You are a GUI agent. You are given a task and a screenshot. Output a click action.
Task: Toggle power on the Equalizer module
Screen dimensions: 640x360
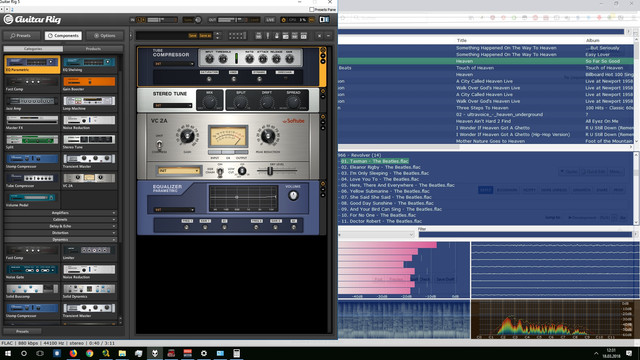point(323,184)
